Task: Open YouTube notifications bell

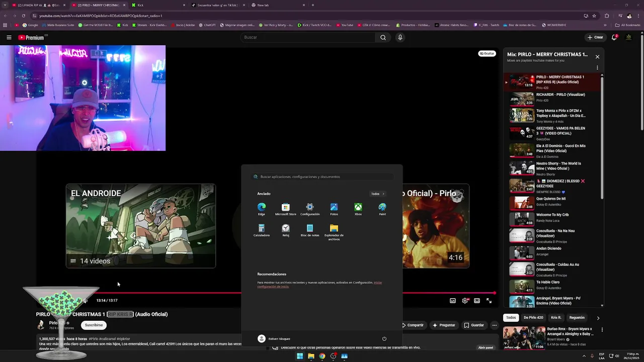Action: (x=614, y=37)
